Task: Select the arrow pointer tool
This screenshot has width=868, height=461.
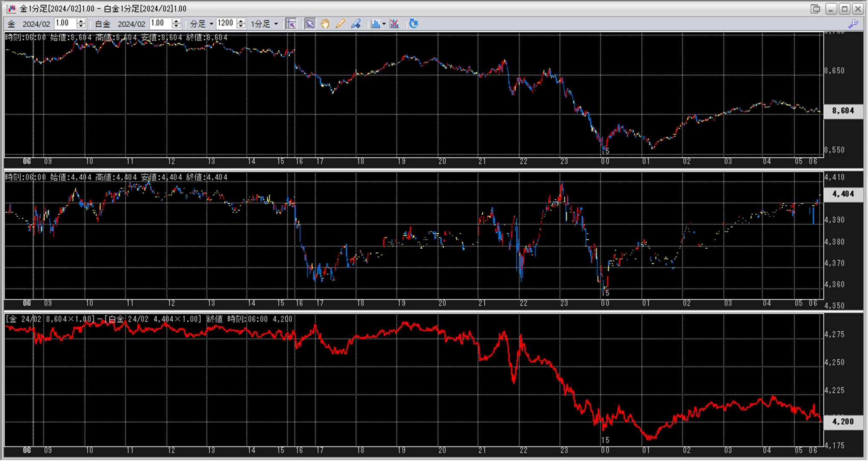Action: click(310, 24)
